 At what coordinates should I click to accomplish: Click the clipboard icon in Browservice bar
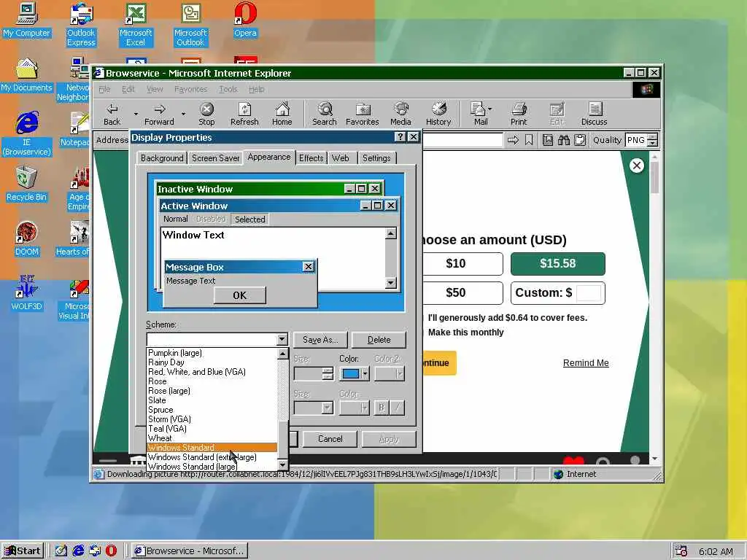click(x=580, y=140)
